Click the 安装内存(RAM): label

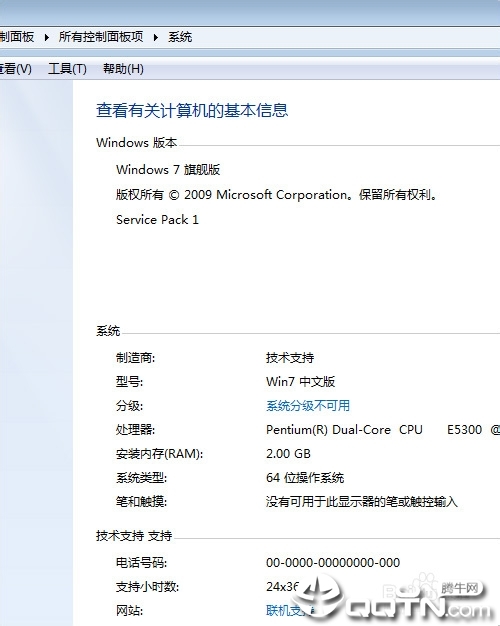[159, 454]
